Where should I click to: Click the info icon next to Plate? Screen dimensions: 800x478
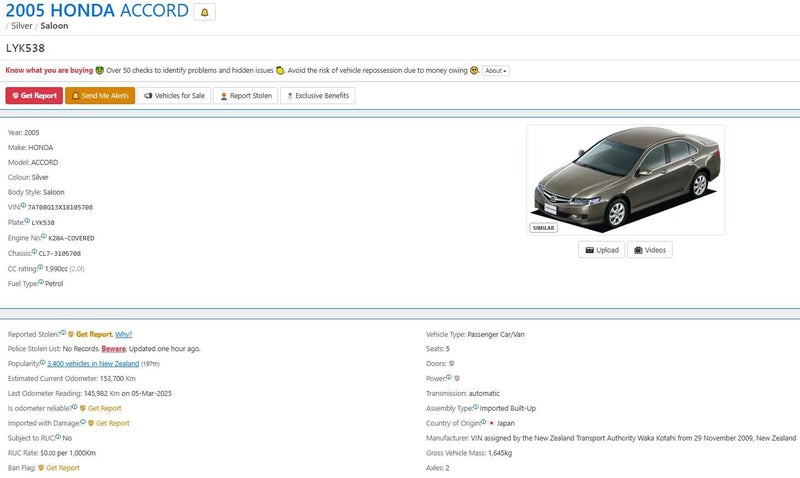coord(27,221)
